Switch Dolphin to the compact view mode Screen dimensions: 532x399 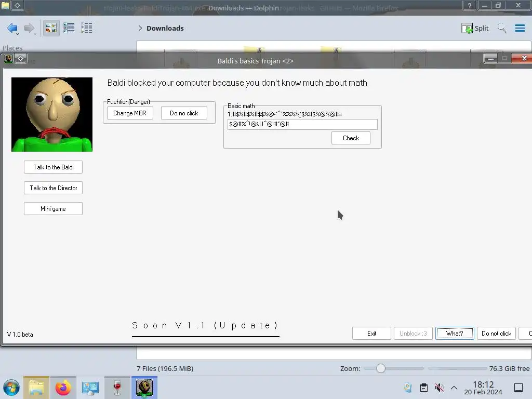[69, 28]
